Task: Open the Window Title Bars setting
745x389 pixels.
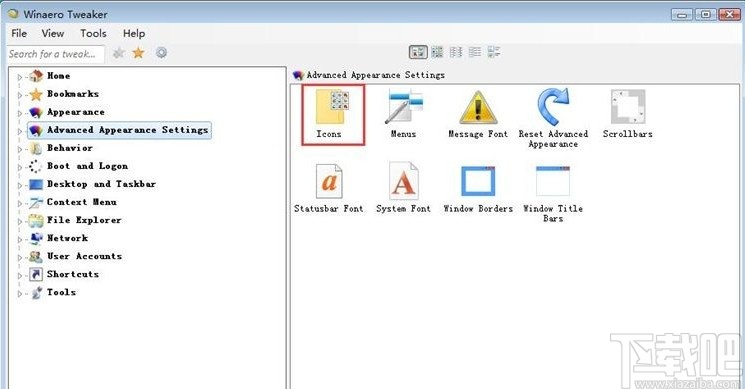Action: click(x=553, y=193)
